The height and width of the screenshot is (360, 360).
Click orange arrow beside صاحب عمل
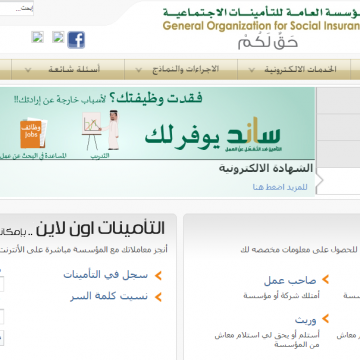tap(325, 280)
